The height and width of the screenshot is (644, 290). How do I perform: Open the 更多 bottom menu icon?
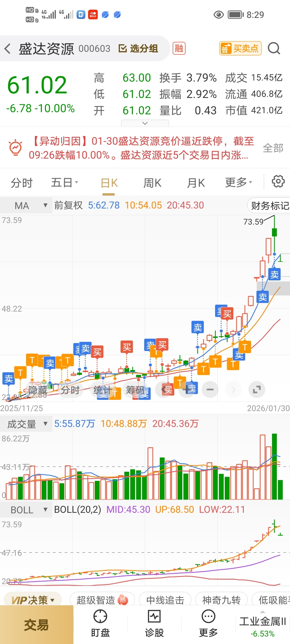[x=208, y=624]
